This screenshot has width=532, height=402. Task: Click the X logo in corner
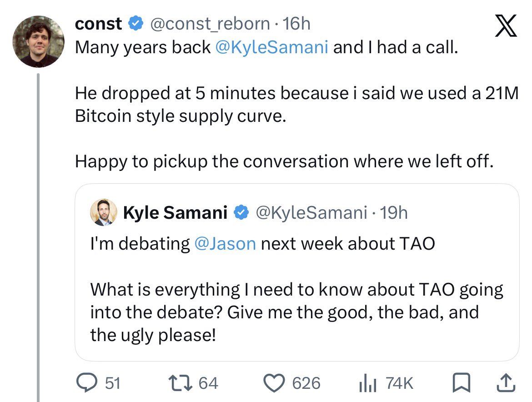(x=506, y=26)
